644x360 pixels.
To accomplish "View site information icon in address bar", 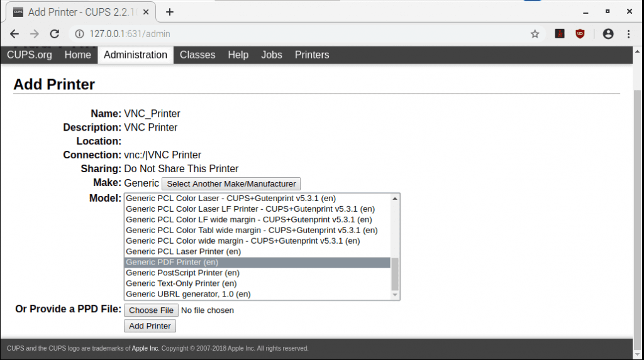I will click(79, 34).
